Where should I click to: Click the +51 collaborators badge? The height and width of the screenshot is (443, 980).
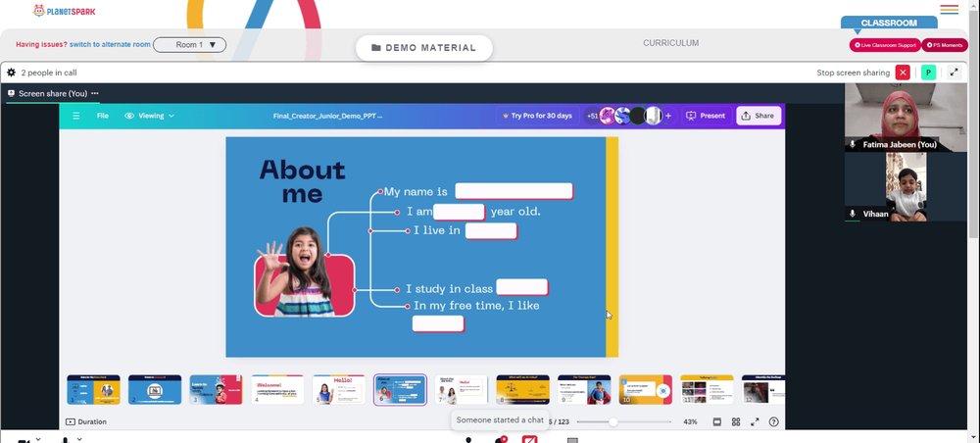click(592, 116)
